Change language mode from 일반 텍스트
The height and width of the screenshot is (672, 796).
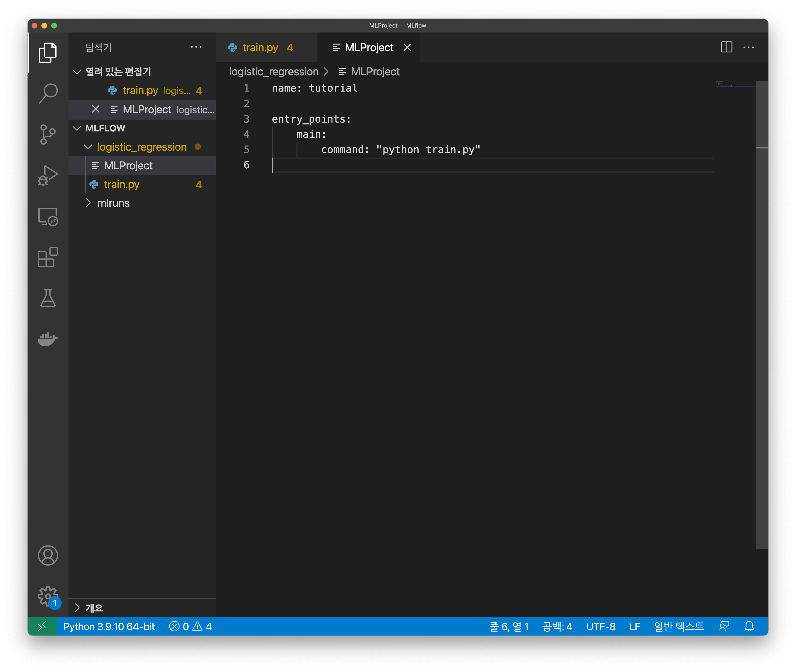679,626
